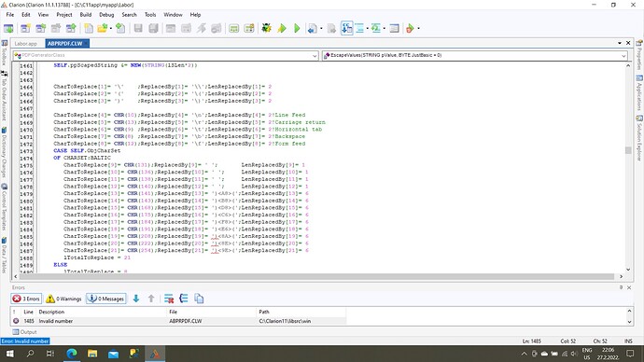Open the Build menu
The width and height of the screenshot is (644, 362).
(x=86, y=14)
